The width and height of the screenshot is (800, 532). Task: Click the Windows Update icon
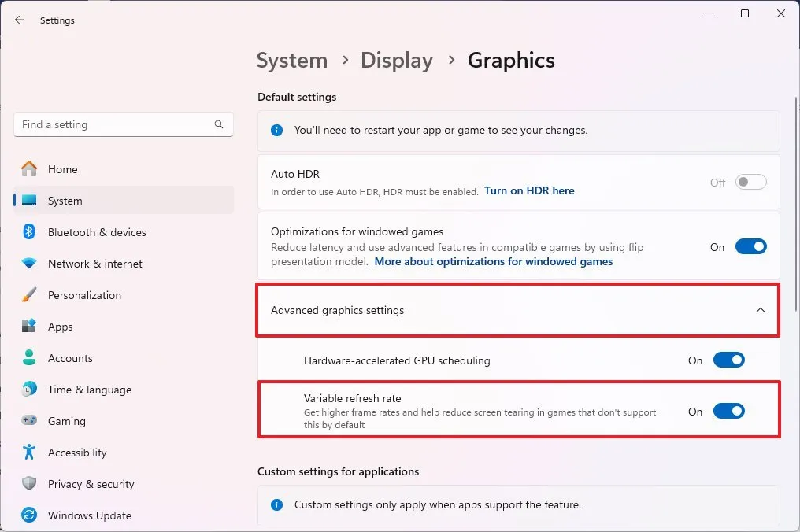(28, 515)
